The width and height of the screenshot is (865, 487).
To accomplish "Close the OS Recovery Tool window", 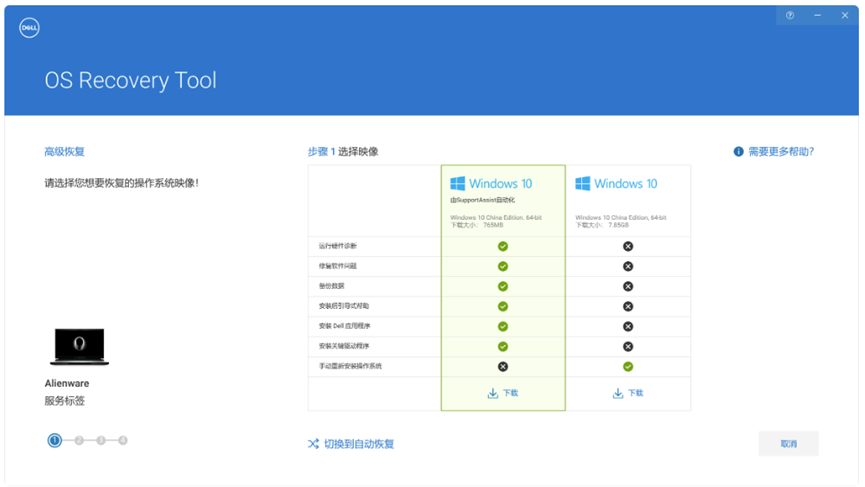I will pyautogui.click(x=845, y=15).
